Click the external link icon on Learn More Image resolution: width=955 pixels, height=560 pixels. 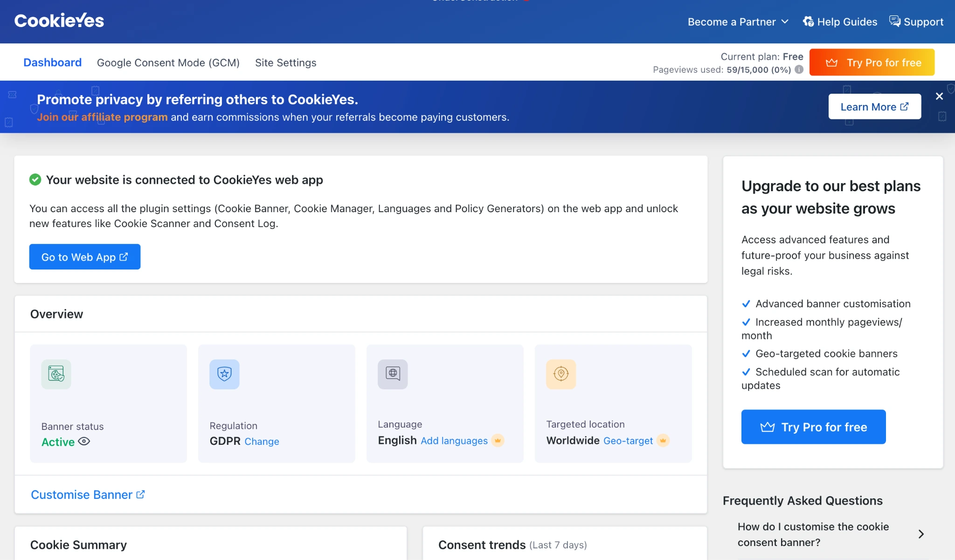click(904, 106)
